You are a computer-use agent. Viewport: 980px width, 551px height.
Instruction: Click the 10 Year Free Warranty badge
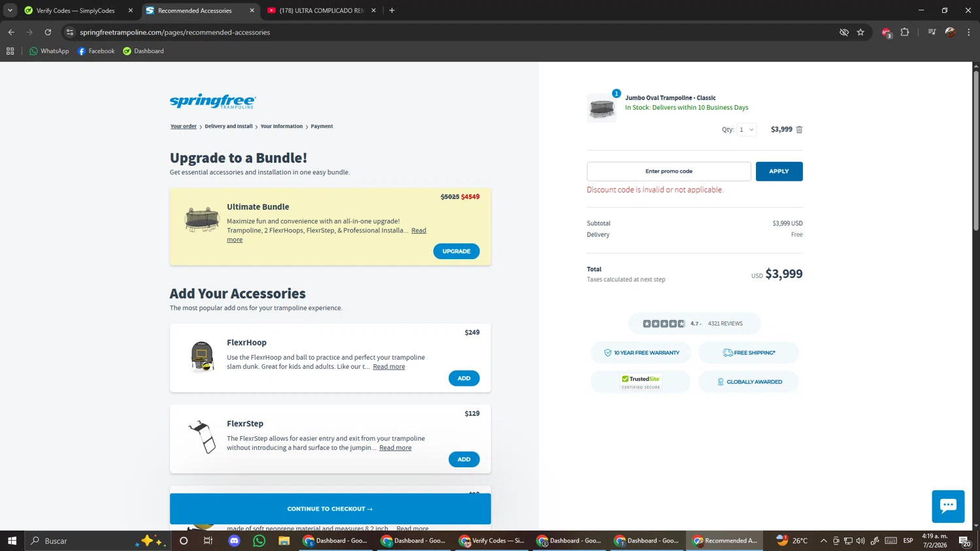click(640, 353)
